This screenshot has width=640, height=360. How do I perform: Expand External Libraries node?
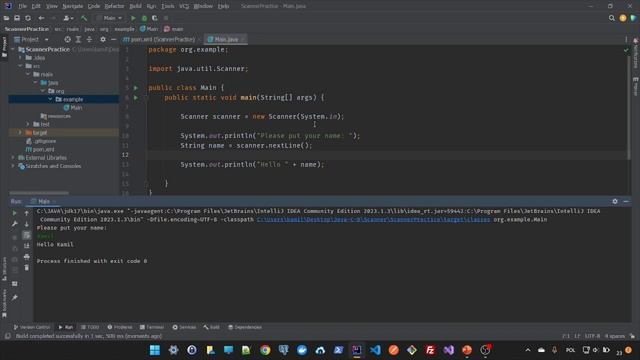coord(13,158)
